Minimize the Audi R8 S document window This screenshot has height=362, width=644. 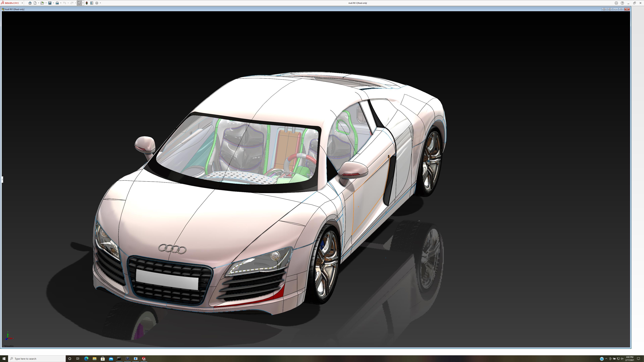click(x=616, y=9)
